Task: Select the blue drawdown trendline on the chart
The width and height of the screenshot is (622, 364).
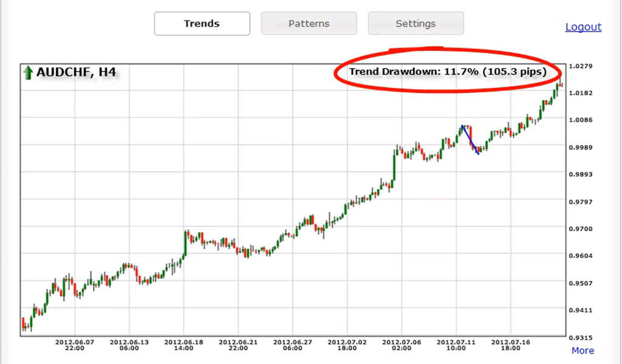Action: (470, 140)
